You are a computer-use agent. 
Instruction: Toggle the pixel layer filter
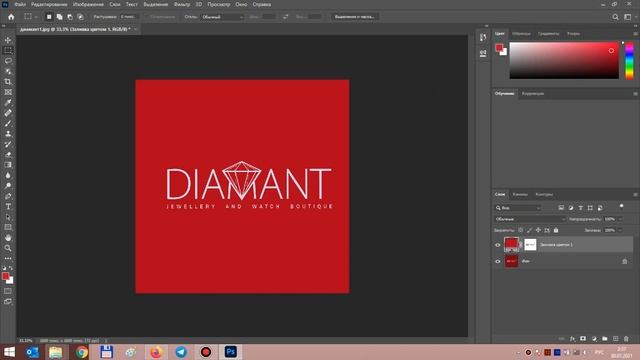(x=561, y=208)
